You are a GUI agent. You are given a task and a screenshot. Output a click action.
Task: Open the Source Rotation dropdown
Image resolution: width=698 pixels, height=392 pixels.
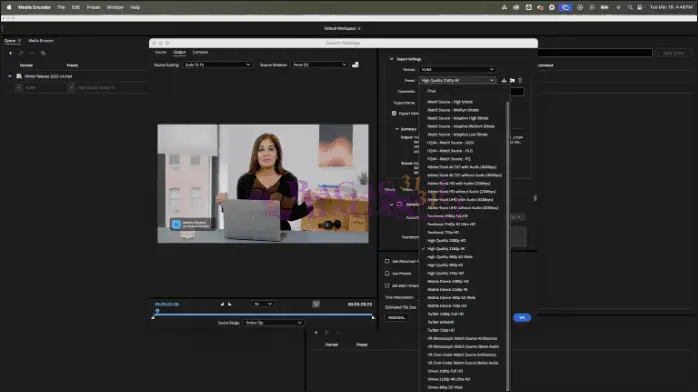(x=319, y=65)
